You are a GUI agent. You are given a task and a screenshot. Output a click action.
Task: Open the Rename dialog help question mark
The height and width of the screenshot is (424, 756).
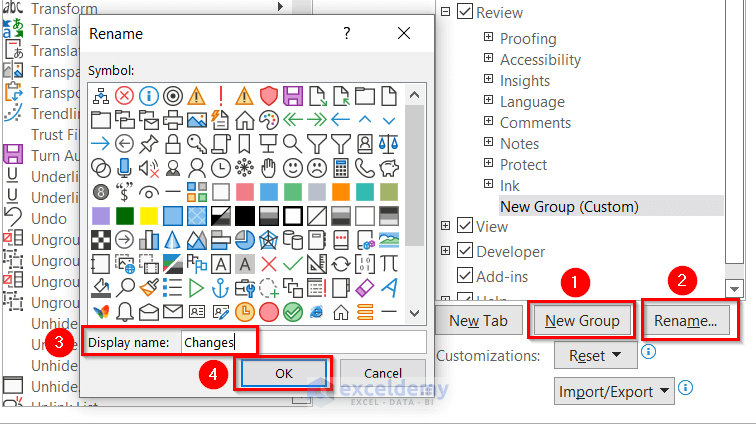coord(347,33)
